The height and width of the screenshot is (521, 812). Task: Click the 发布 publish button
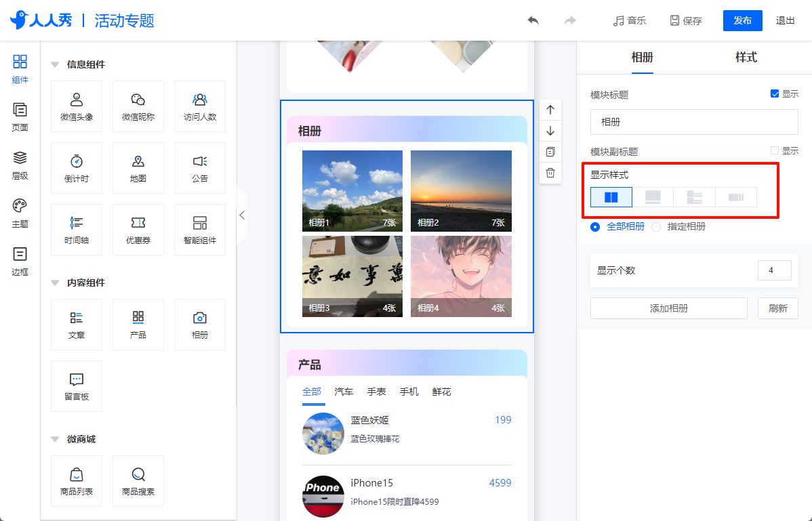coord(743,21)
